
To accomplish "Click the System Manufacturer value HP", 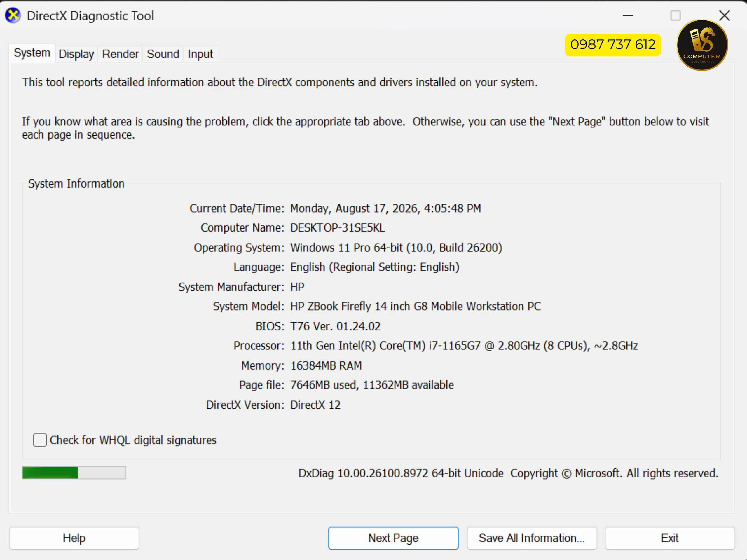I will (x=297, y=287).
